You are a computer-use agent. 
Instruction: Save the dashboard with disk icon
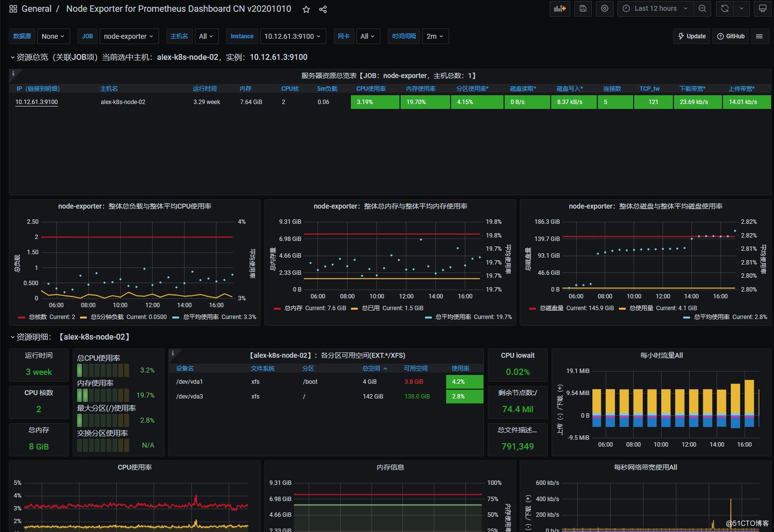[x=583, y=8]
